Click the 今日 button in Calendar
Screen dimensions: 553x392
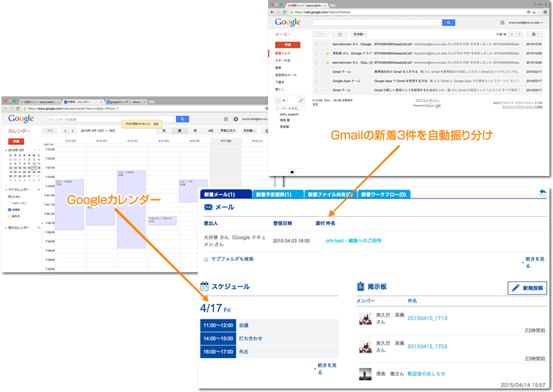(50, 131)
